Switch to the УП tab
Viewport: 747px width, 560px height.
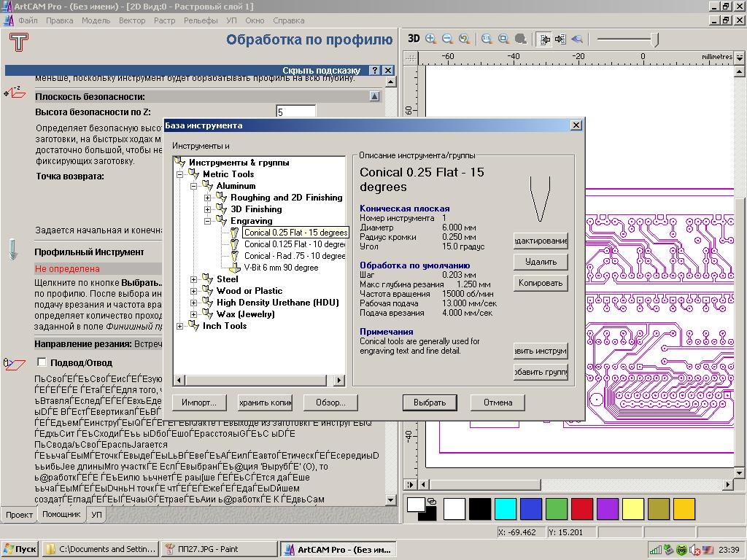[97, 515]
